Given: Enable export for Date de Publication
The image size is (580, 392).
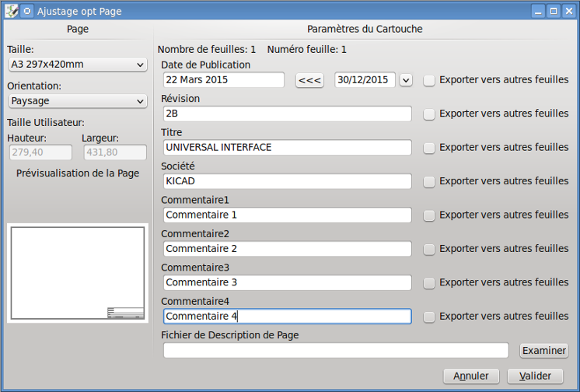Looking at the screenshot, I should (429, 80).
